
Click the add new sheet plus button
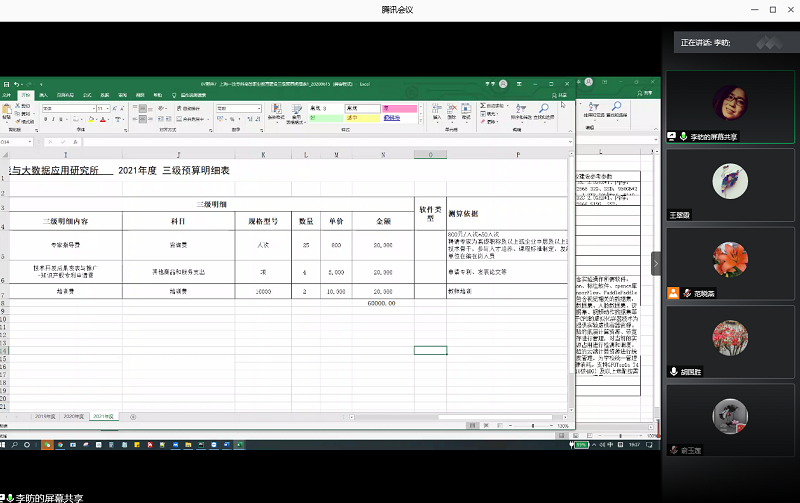tap(133, 415)
